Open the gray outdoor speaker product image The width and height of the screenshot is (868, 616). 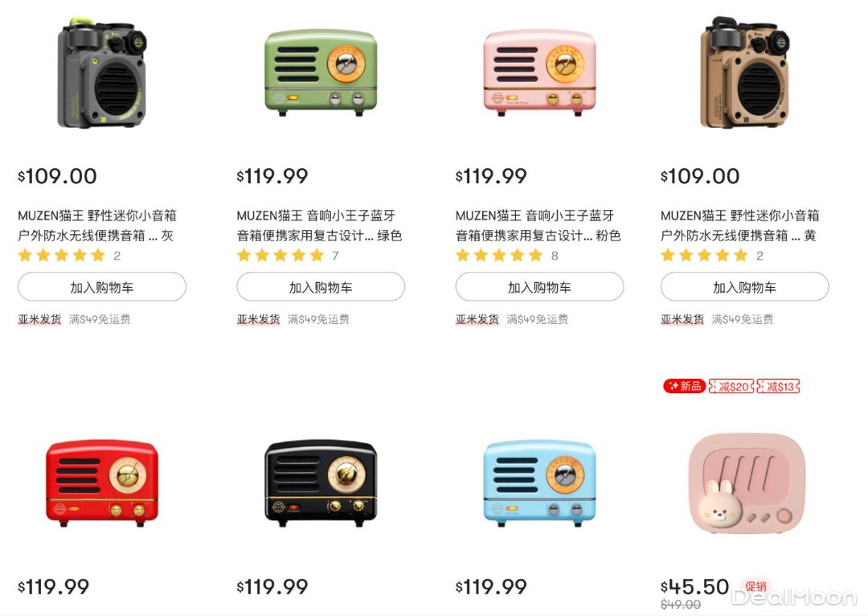coord(102,72)
